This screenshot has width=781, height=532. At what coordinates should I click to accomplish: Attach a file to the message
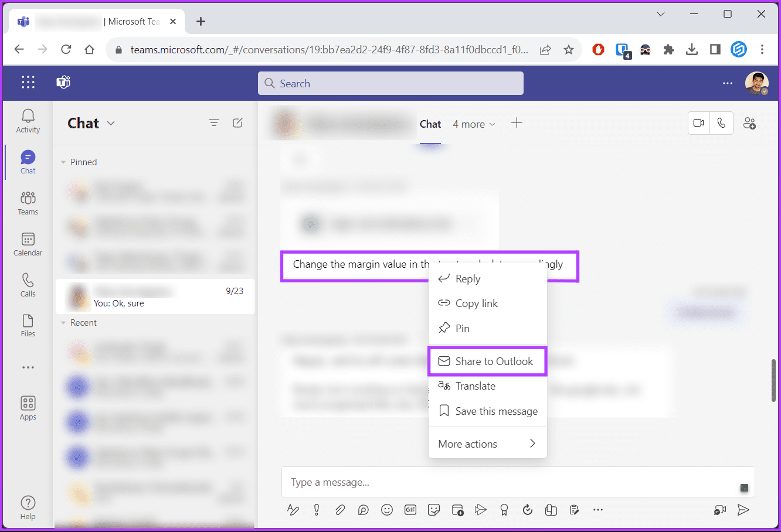tap(340, 510)
